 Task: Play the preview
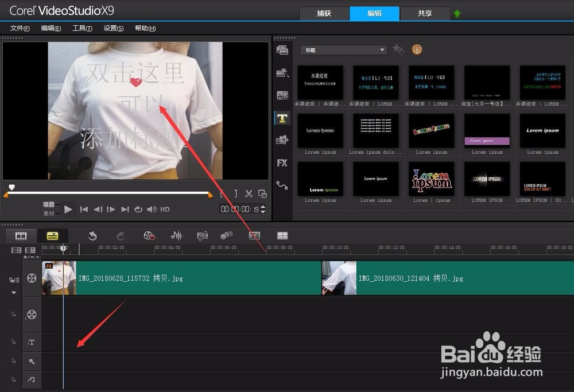coord(68,209)
